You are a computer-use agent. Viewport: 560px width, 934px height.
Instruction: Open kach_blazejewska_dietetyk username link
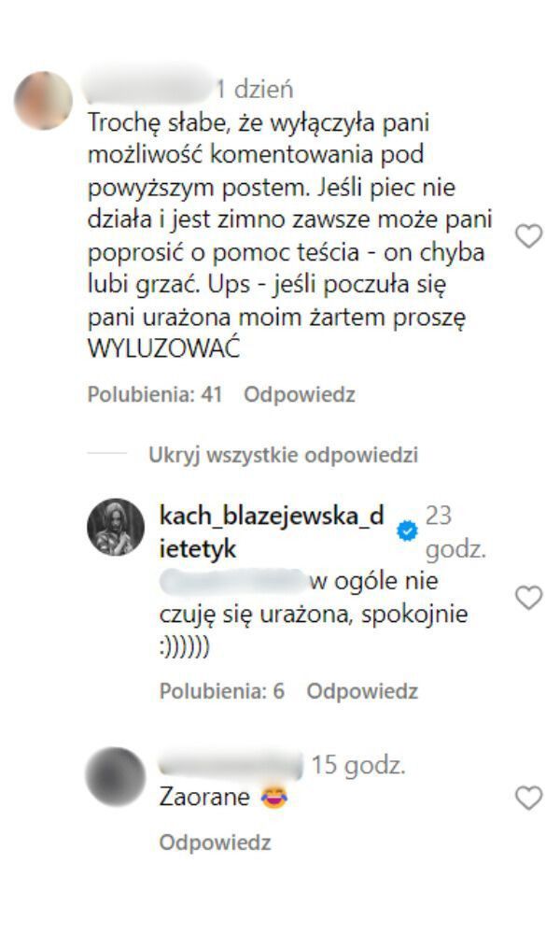click(272, 532)
